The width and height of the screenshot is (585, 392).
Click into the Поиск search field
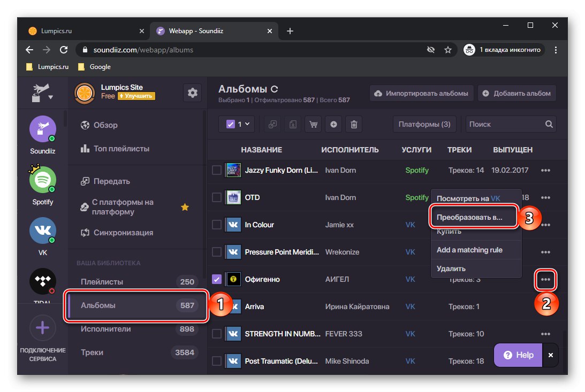pyautogui.click(x=503, y=124)
